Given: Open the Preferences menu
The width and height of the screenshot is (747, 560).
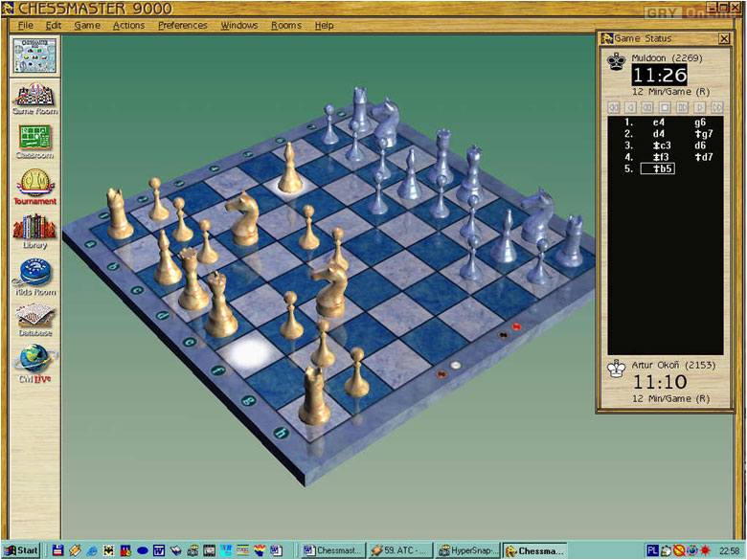Looking at the screenshot, I should (x=183, y=25).
